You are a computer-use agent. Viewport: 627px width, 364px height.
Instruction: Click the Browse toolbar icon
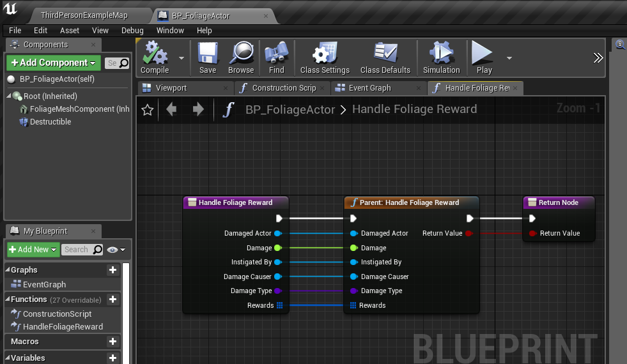241,54
